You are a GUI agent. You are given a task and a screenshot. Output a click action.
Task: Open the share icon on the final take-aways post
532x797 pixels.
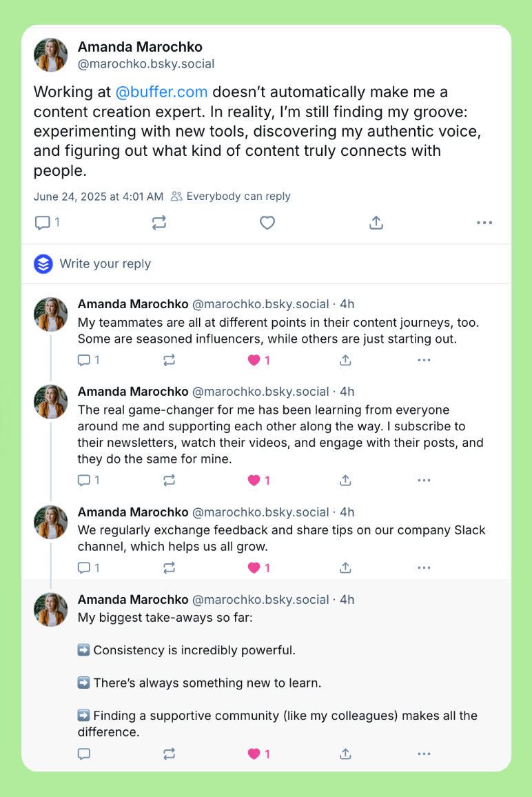click(345, 754)
